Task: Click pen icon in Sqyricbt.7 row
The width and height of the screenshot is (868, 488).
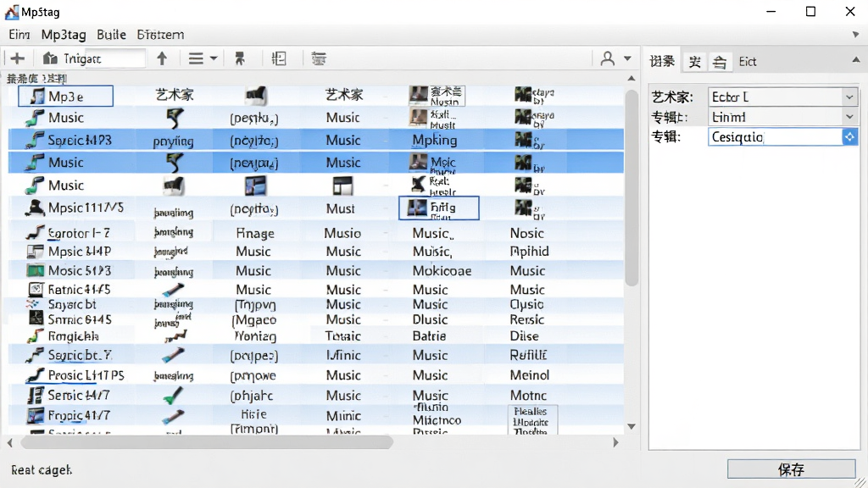Action: coord(173,355)
